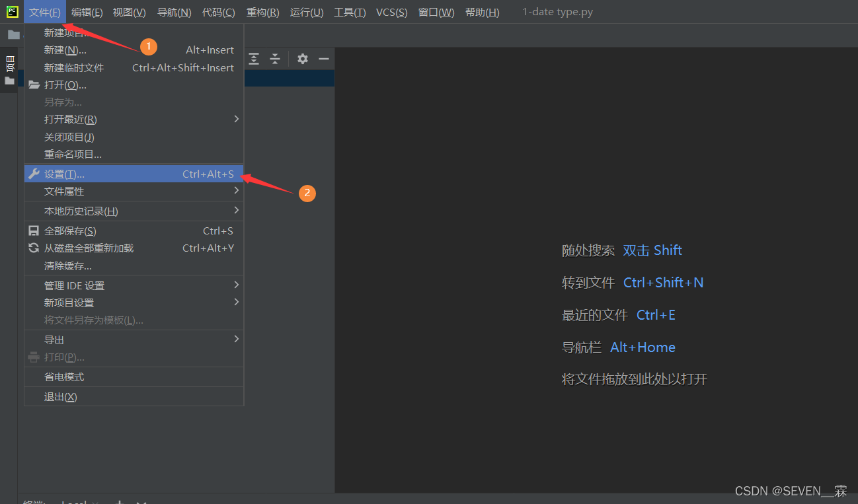The width and height of the screenshot is (858, 504).
Task: Expand the 打开最近(R) submenu arrow
Action: click(x=237, y=119)
